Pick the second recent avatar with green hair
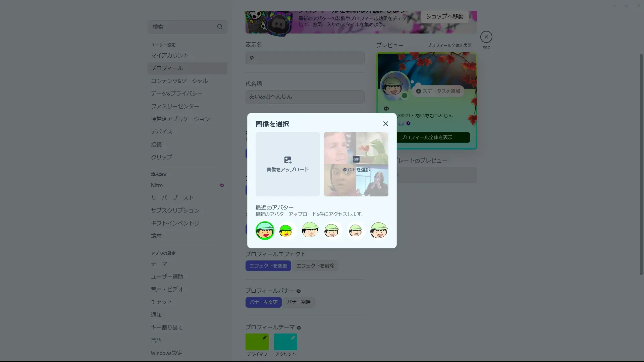The height and width of the screenshot is (362, 644). click(x=286, y=231)
